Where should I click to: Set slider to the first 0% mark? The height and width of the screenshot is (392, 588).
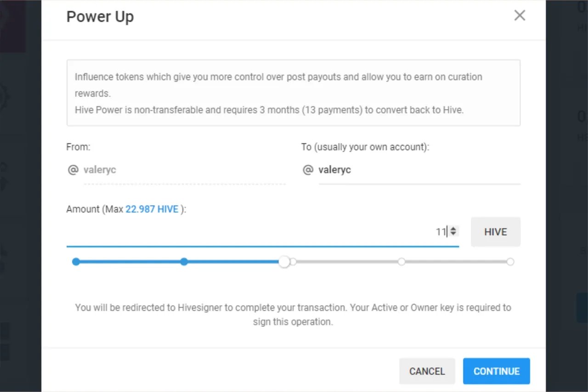pyautogui.click(x=76, y=262)
